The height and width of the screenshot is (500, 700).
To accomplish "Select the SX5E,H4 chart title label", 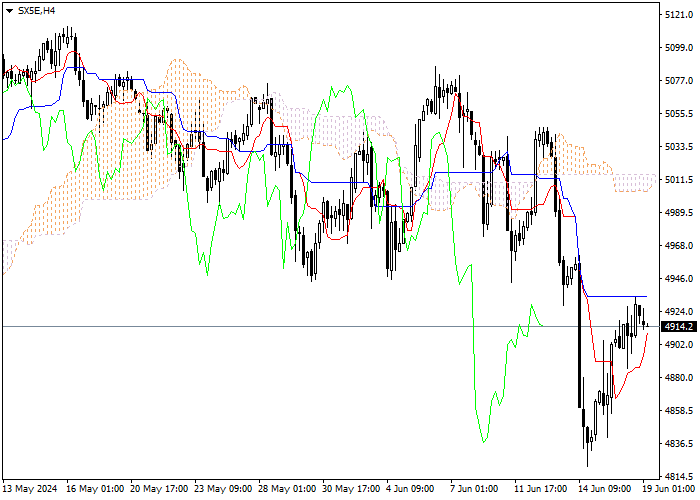I will (36, 11).
